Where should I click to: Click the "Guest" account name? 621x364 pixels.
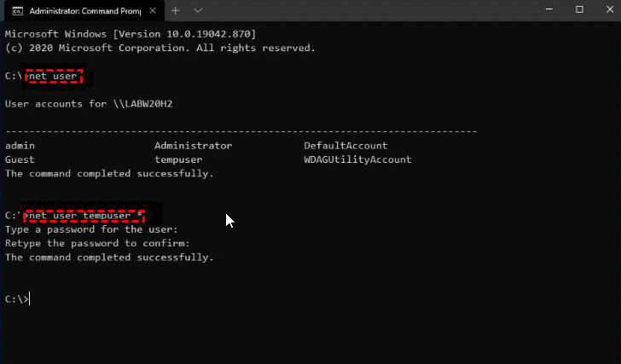(x=20, y=159)
